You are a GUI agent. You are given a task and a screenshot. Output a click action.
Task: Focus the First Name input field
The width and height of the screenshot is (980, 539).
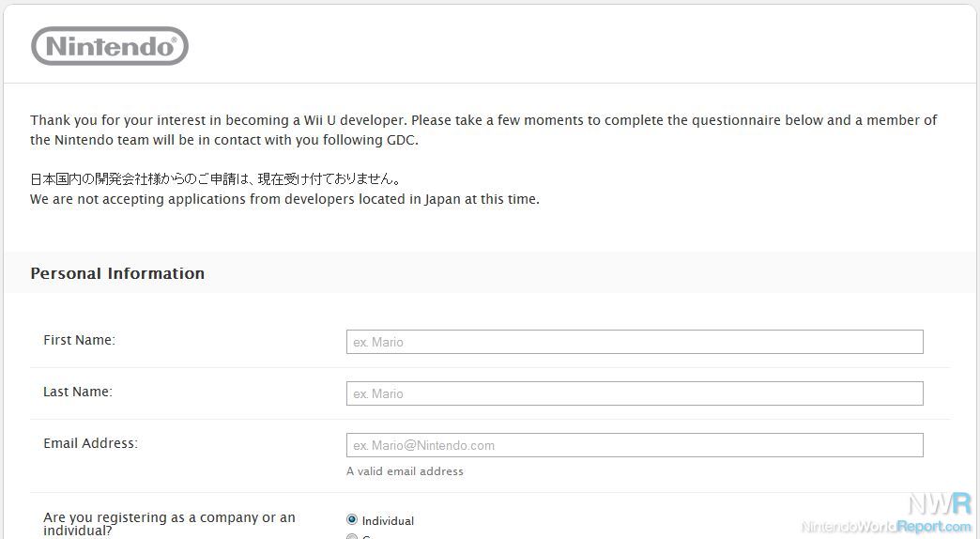click(x=635, y=342)
